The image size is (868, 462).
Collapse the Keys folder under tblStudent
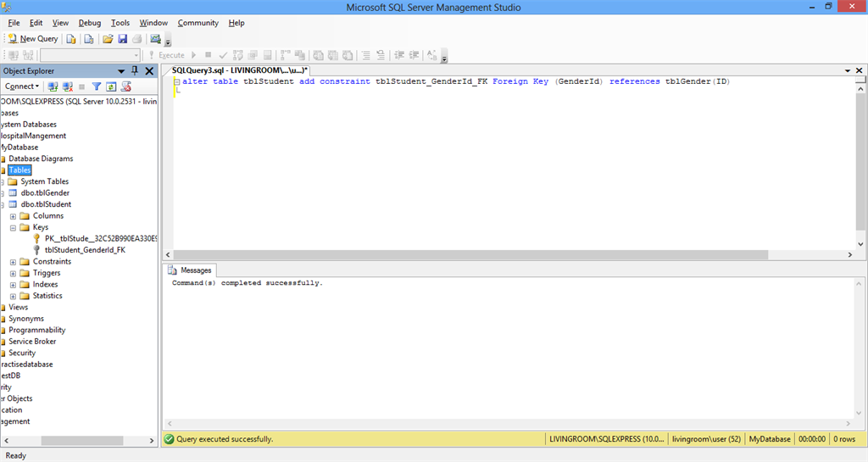coord(13,227)
